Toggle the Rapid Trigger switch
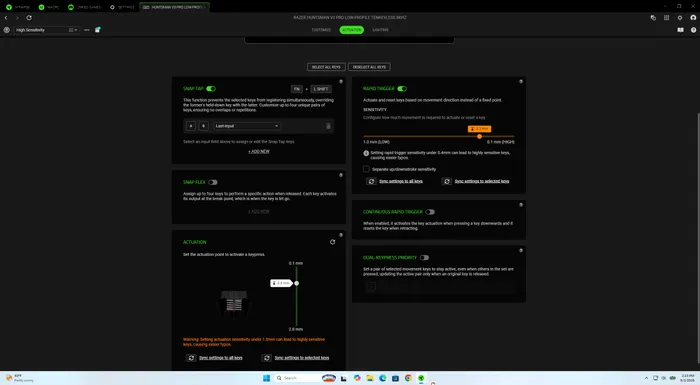700x385 pixels. pos(402,89)
